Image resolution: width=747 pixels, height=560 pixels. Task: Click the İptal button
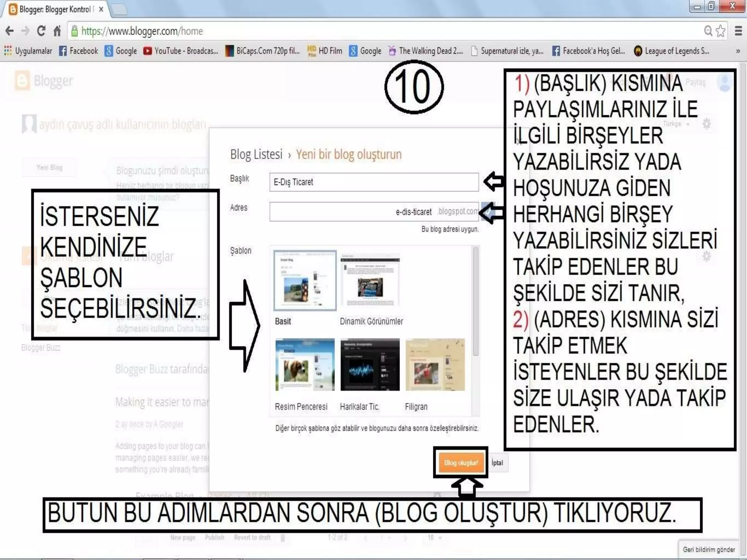[x=497, y=463]
